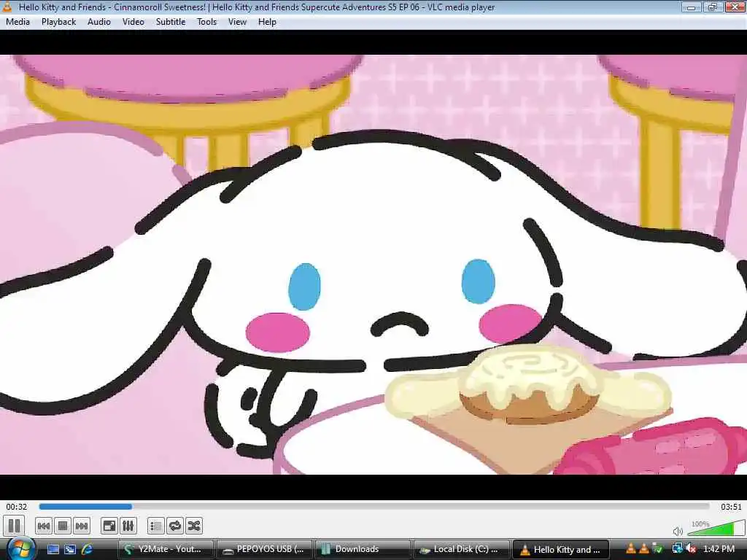
Task: Restore down the VLC window
Action: 712,7
